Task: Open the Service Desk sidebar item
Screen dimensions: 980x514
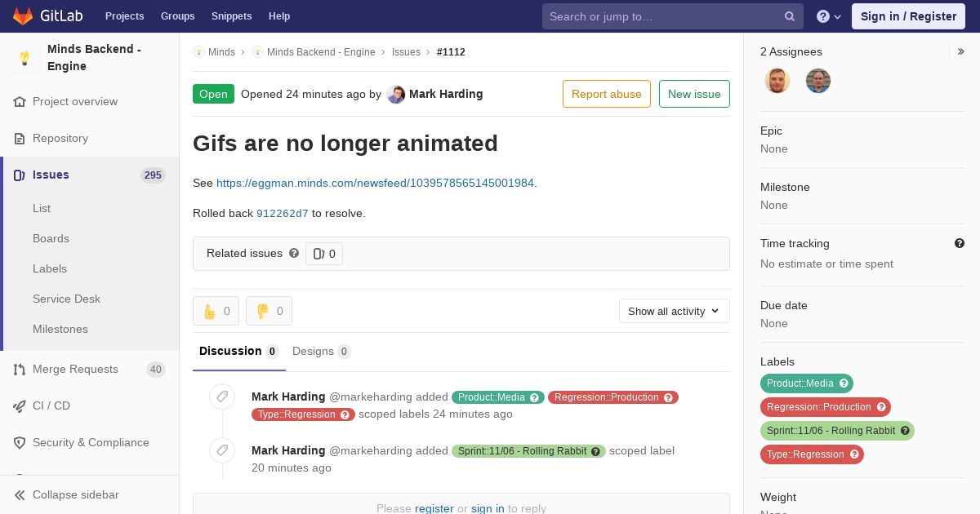Action: (x=66, y=299)
